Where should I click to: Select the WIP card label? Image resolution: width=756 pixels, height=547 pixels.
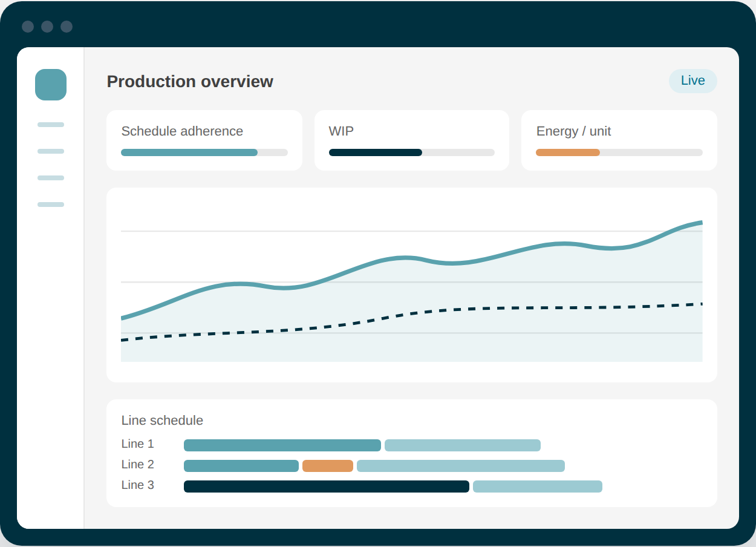click(x=341, y=131)
